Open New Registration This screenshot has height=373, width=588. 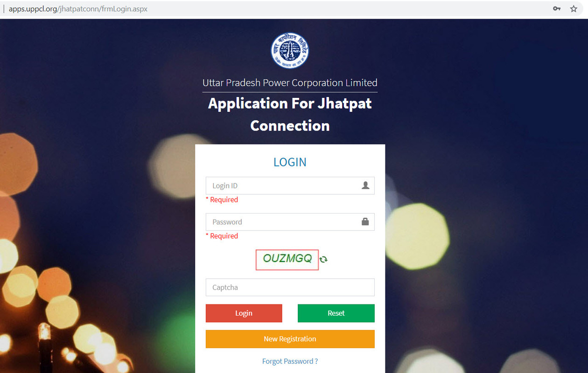(x=290, y=339)
